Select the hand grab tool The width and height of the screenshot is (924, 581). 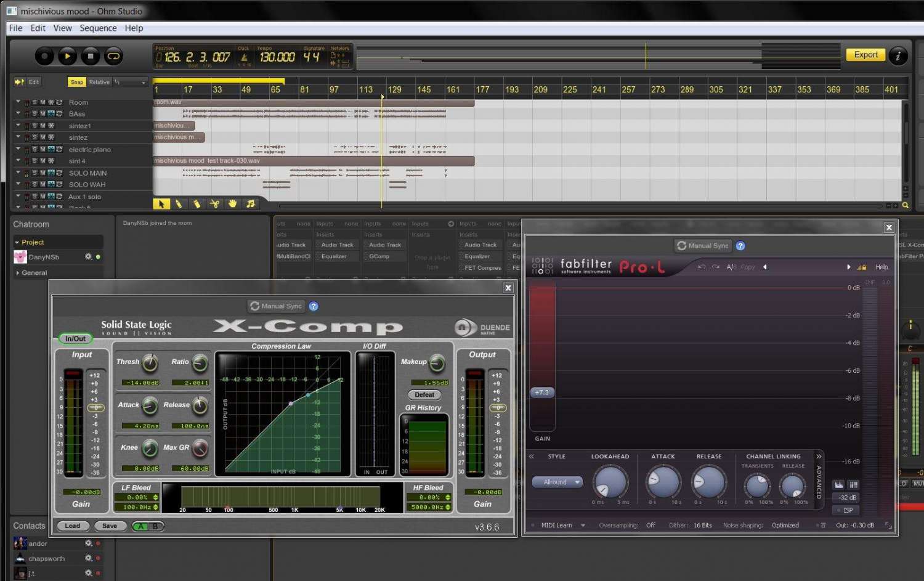pyautogui.click(x=232, y=204)
